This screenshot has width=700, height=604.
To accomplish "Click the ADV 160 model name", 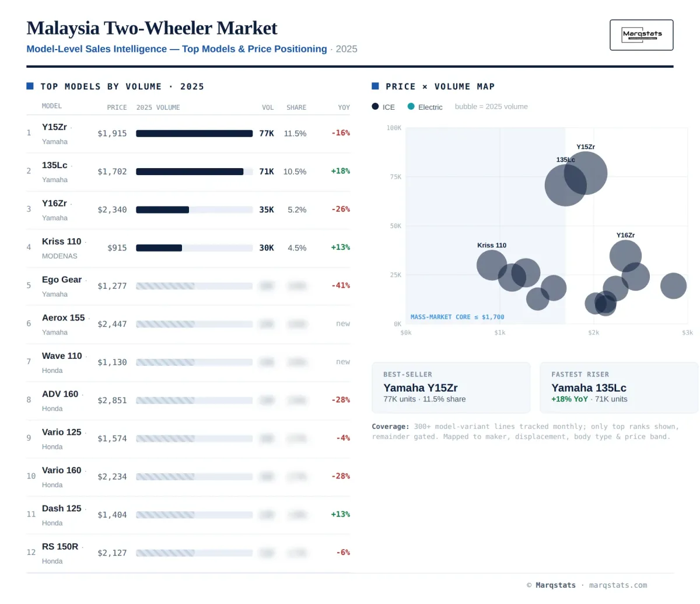I will 60,394.
